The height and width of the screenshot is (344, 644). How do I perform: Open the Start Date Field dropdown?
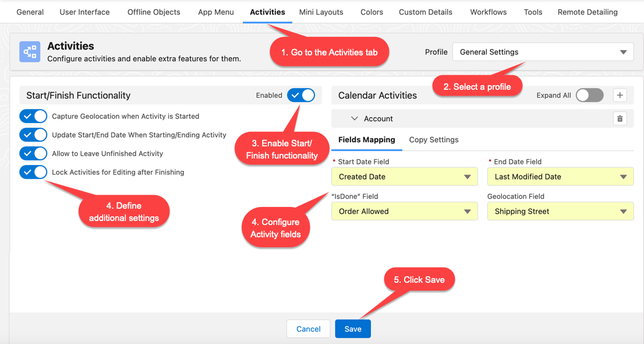pyautogui.click(x=404, y=176)
